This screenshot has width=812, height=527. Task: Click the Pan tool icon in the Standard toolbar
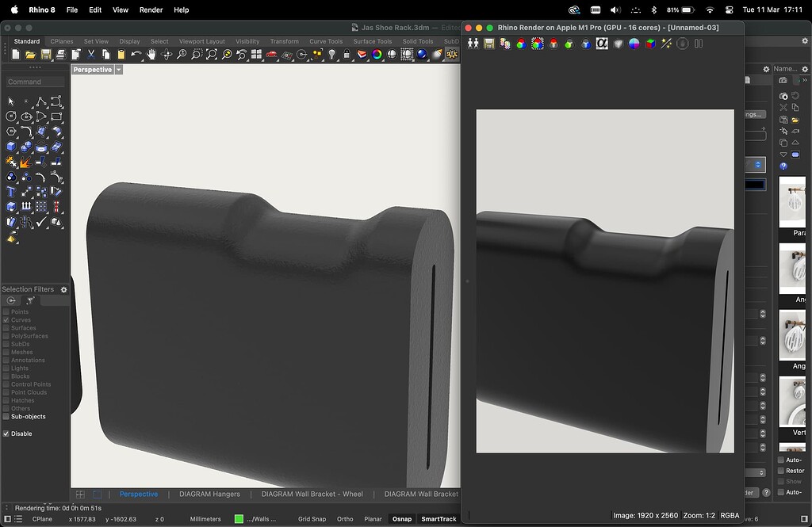pyautogui.click(x=151, y=54)
